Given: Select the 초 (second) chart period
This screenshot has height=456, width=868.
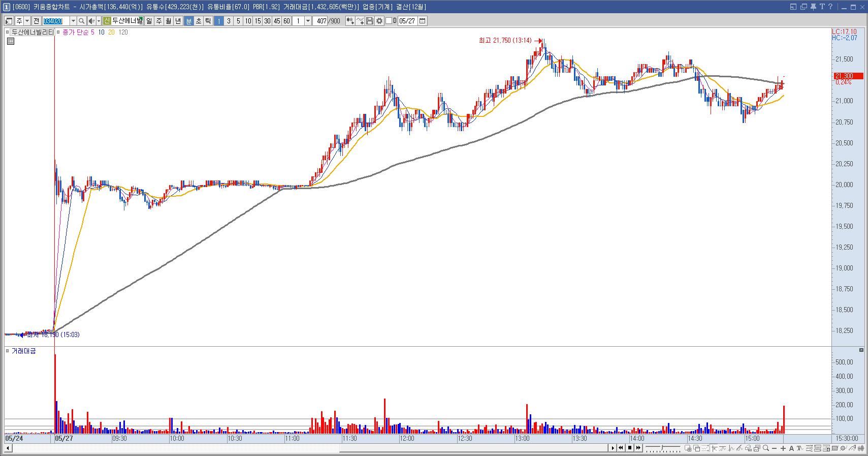Looking at the screenshot, I should (x=199, y=21).
